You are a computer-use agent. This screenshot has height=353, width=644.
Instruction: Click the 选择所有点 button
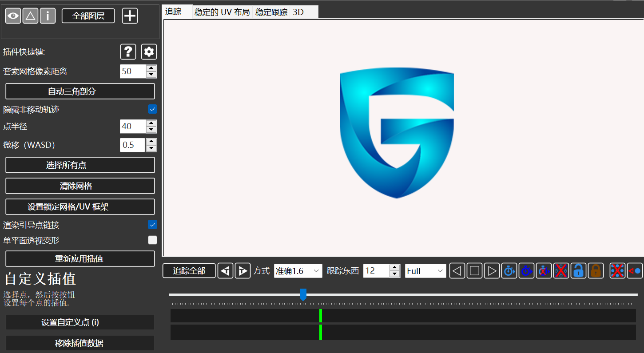pos(80,165)
